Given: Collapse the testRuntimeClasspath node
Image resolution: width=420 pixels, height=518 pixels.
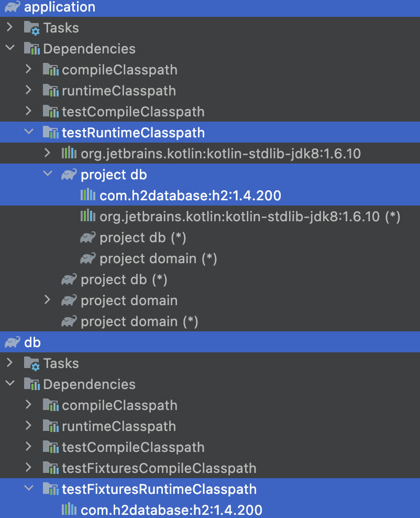Looking at the screenshot, I should point(29,132).
